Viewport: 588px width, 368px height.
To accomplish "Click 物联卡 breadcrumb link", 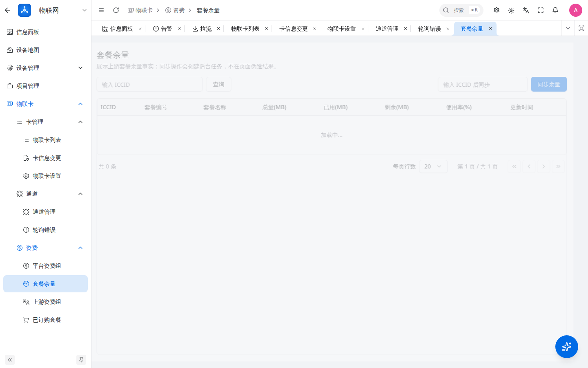I will [140, 10].
